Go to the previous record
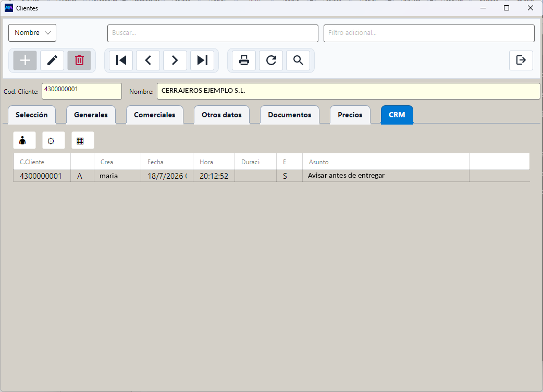 (148, 60)
